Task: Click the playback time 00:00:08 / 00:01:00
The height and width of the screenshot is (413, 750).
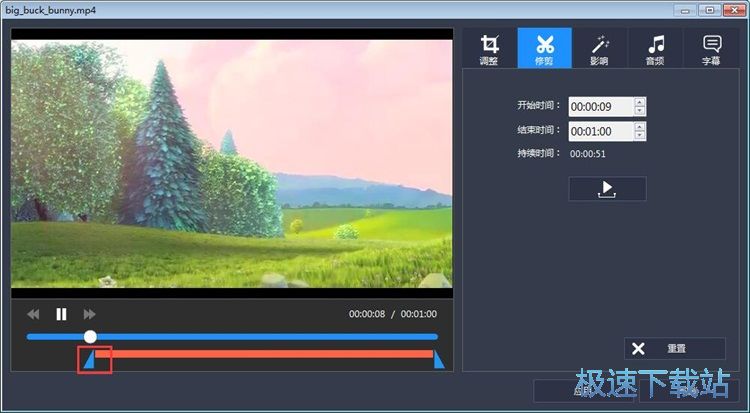Action: (x=393, y=314)
